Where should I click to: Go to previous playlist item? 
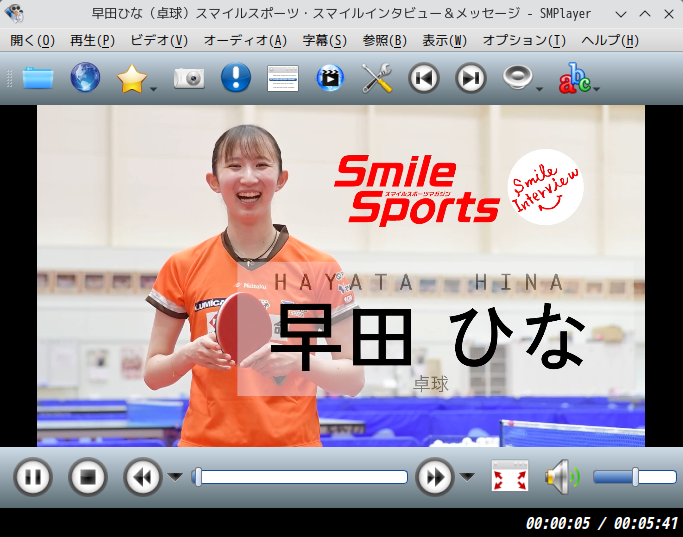tap(424, 78)
